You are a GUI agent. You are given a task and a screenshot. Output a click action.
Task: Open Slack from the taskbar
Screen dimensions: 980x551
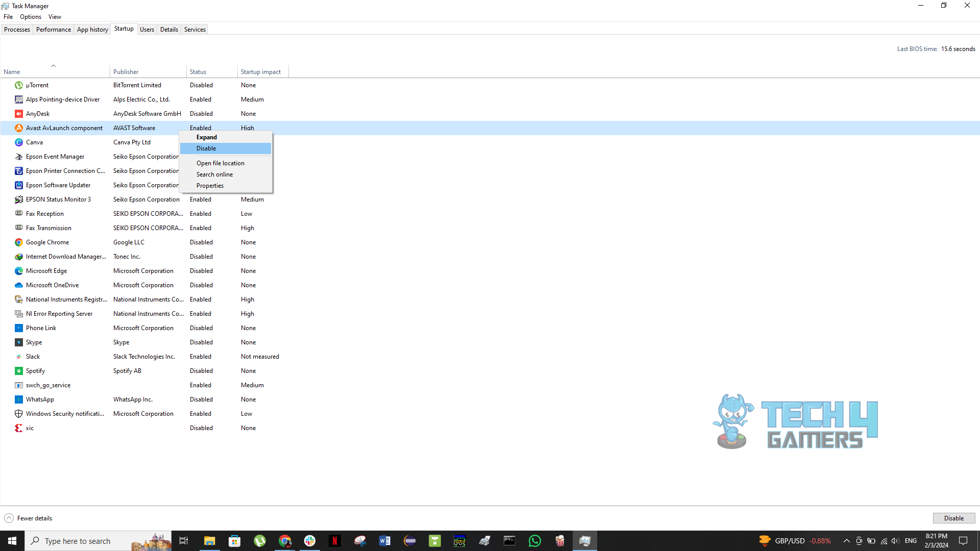[x=310, y=540]
